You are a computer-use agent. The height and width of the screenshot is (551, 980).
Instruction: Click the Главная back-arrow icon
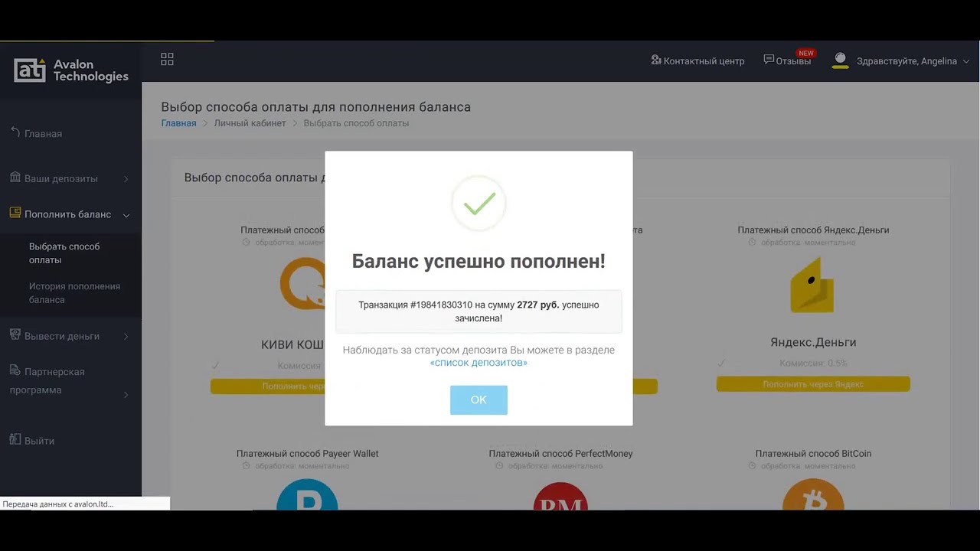pyautogui.click(x=15, y=132)
